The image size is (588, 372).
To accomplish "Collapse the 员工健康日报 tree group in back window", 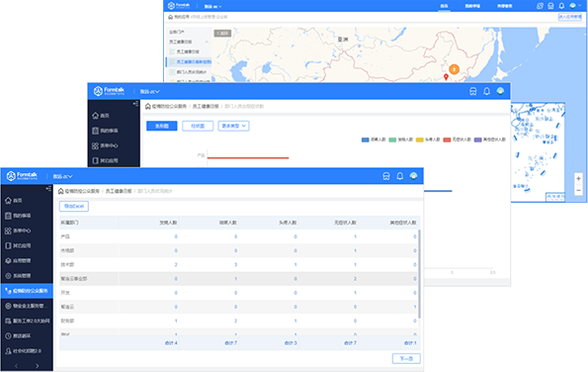I will click(207, 42).
